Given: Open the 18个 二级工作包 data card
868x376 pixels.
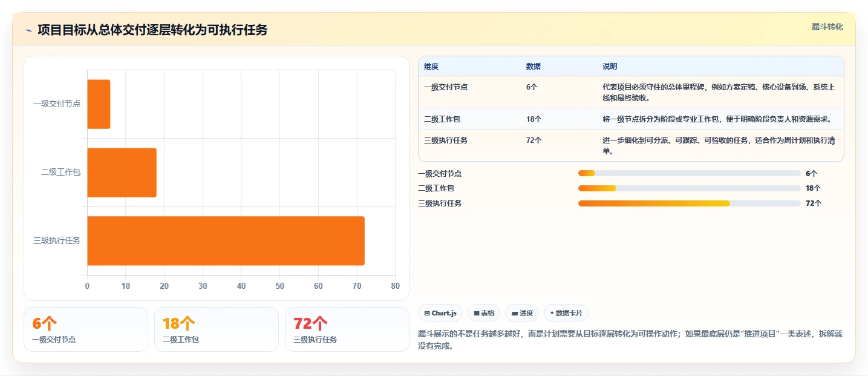Looking at the screenshot, I should coord(217,329).
